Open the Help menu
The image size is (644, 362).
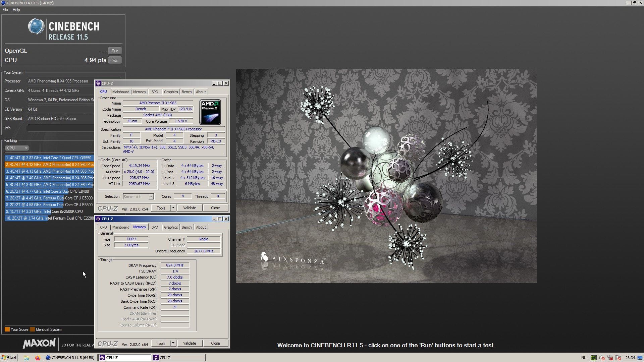16,10
